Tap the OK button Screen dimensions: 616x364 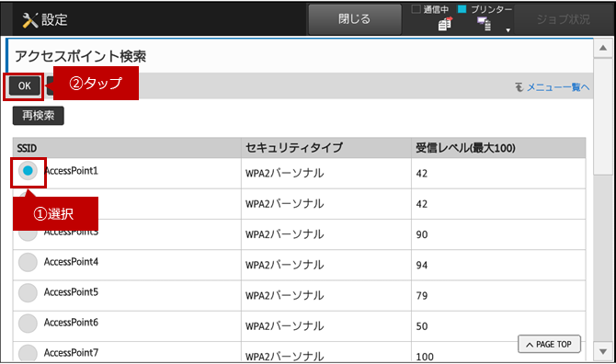(x=24, y=85)
